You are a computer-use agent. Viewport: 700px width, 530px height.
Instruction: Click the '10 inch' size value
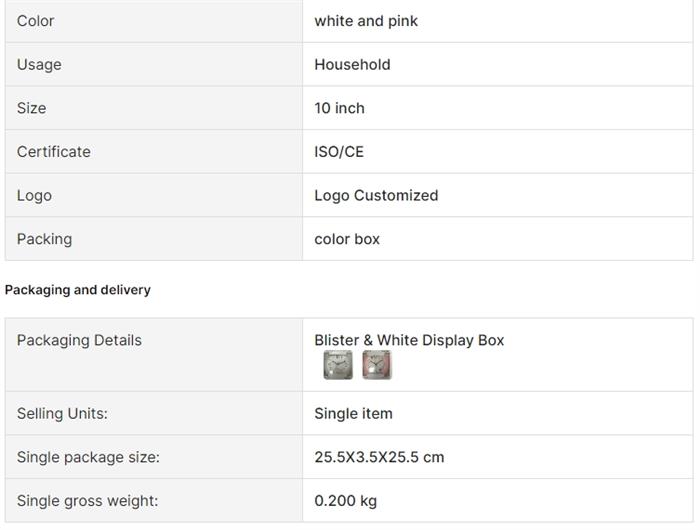pyautogui.click(x=339, y=108)
